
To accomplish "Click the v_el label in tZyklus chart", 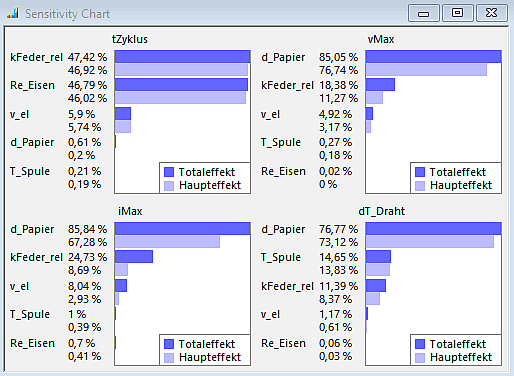I will (19, 114).
